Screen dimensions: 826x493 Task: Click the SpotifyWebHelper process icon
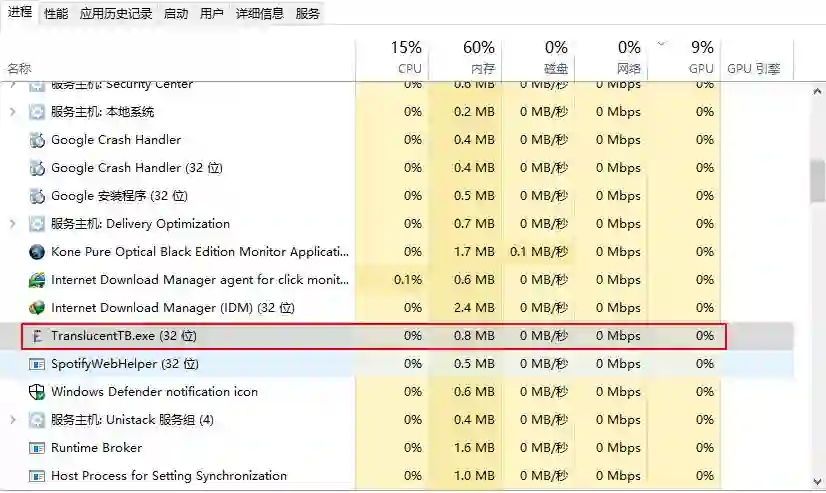(38, 364)
